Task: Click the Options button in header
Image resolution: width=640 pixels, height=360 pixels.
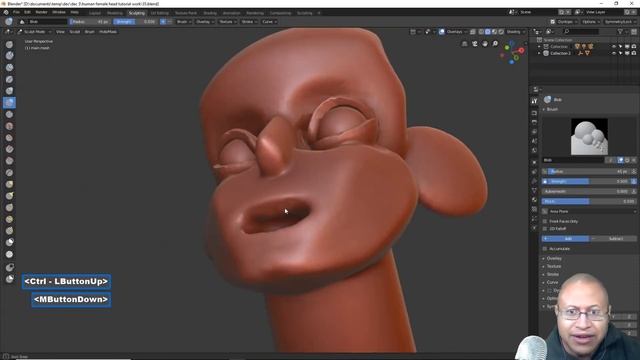Action: click(591, 22)
